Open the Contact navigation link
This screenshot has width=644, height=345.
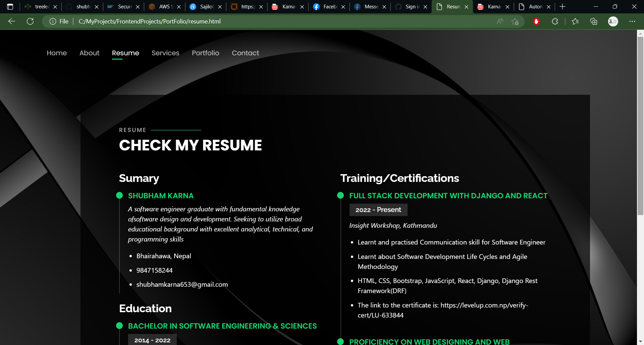click(x=246, y=53)
